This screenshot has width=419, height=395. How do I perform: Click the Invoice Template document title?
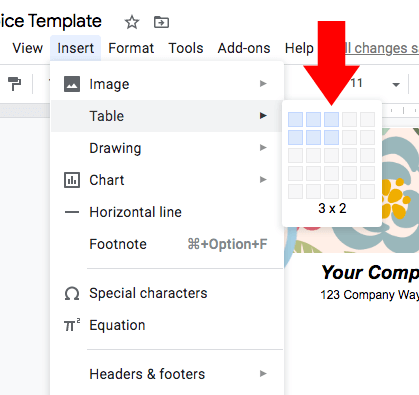tap(51, 21)
